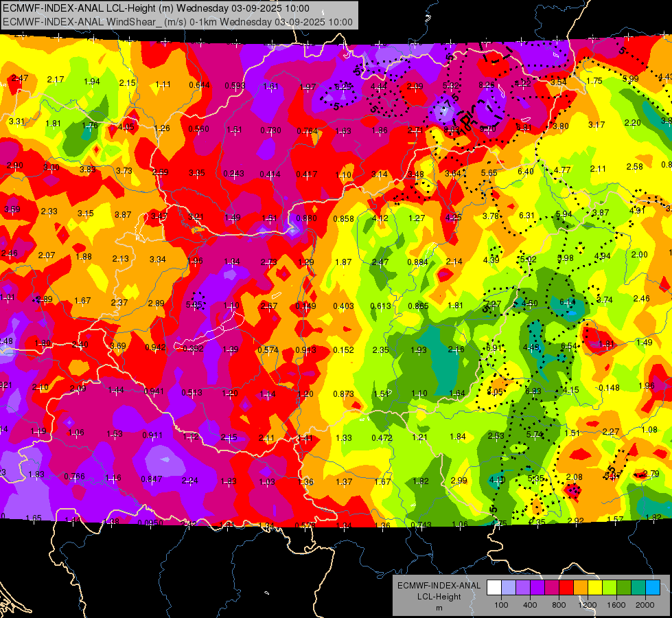
Task: Click the wind shear value 0.403
Action: point(344,306)
